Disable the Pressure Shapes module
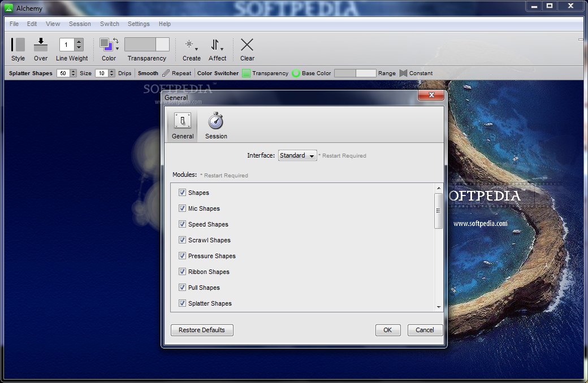This screenshot has height=383, width=588. tap(182, 255)
